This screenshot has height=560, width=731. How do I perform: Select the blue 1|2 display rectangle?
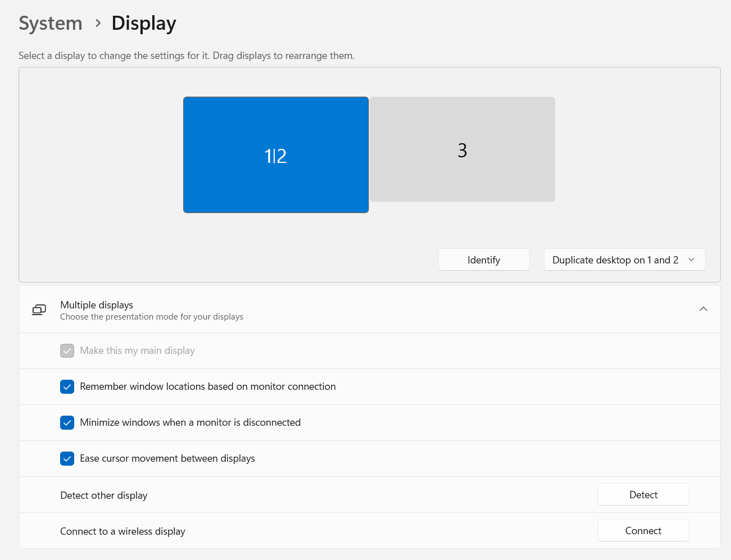[276, 155]
